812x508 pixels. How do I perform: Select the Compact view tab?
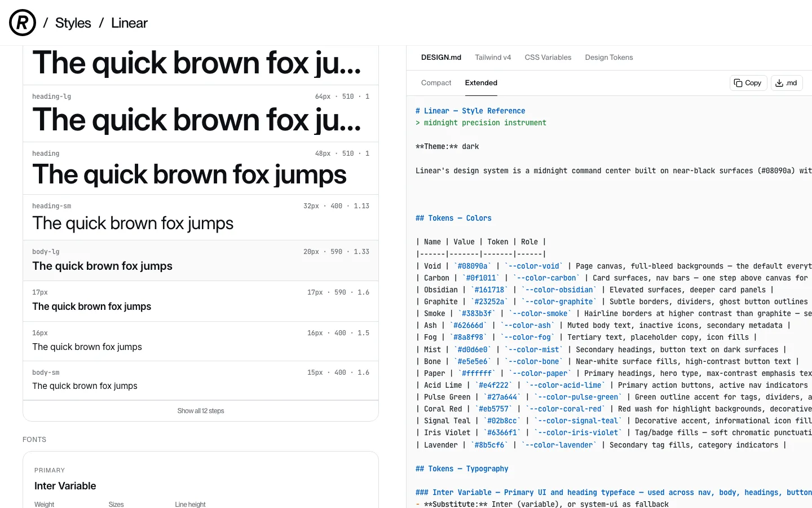pos(436,83)
